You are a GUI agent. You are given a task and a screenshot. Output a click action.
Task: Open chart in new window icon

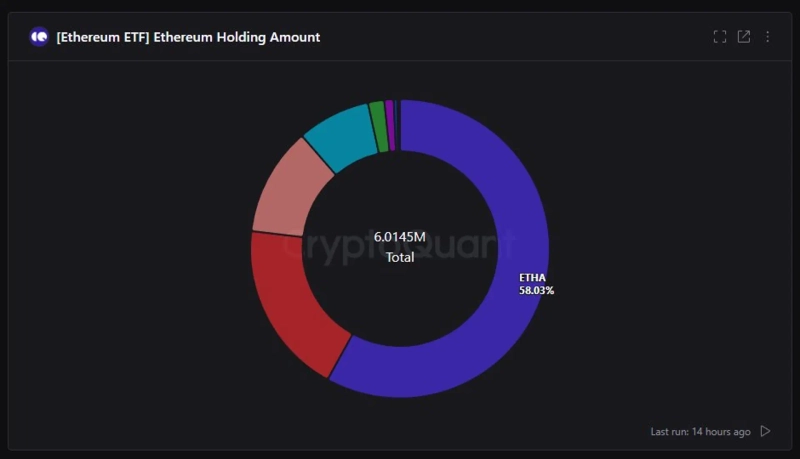coord(744,37)
